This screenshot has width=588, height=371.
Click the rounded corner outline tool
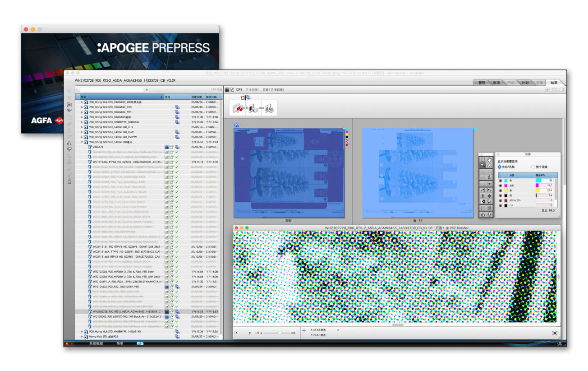pos(482,208)
